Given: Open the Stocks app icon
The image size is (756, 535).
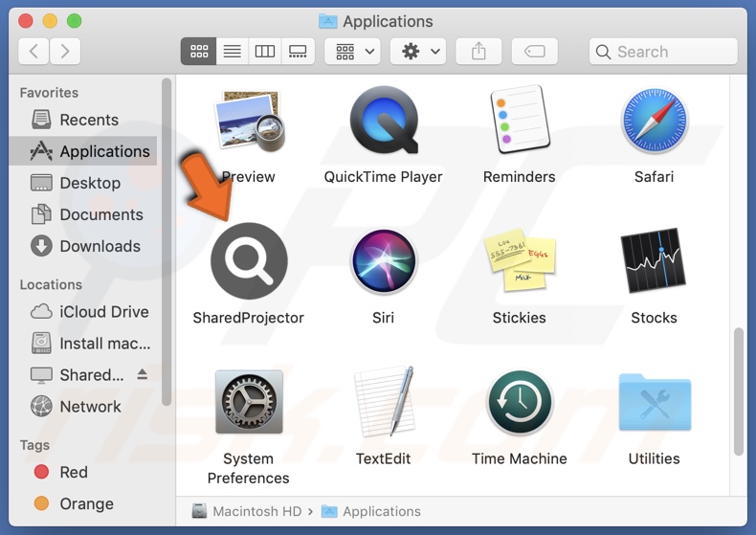Looking at the screenshot, I should (x=655, y=260).
